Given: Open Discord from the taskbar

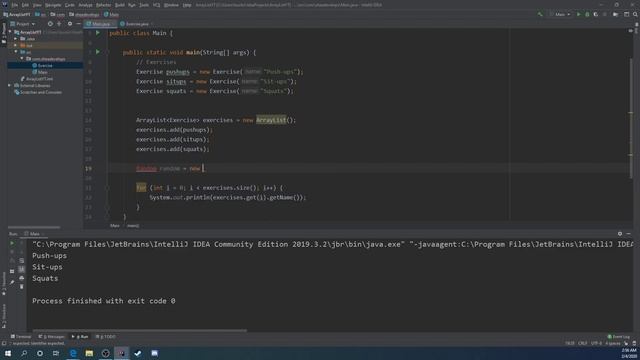Looking at the screenshot, I should (x=154, y=353).
